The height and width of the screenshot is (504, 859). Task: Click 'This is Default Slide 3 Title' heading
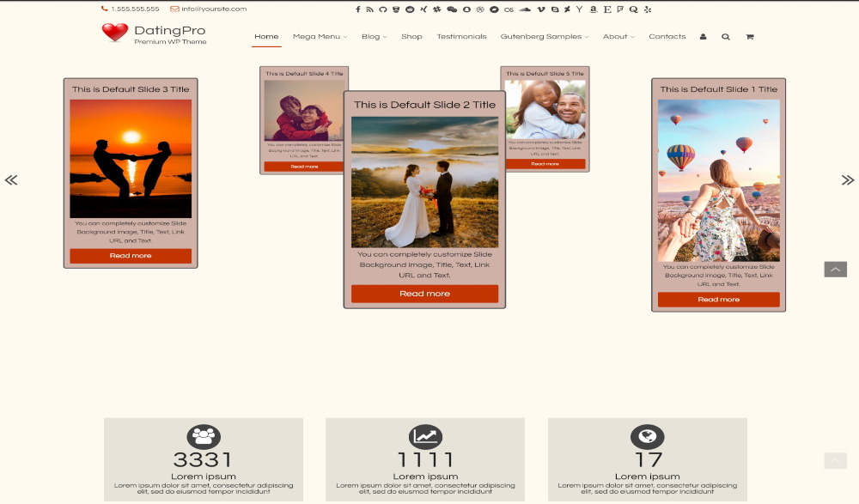click(131, 89)
